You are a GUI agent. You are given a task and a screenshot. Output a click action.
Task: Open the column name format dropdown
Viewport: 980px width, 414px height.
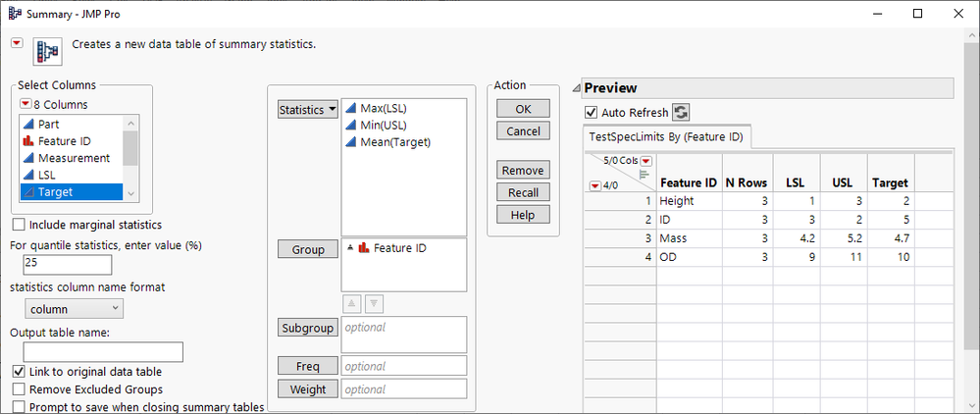coord(74,309)
